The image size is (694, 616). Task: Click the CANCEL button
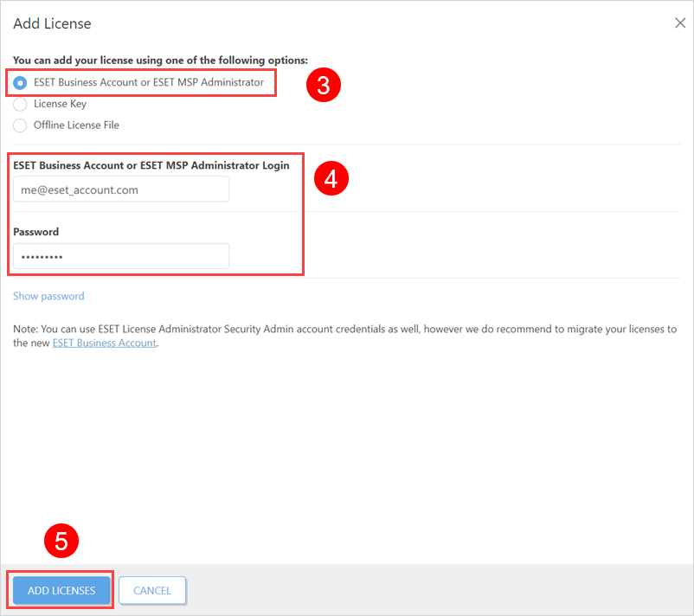coord(152,590)
